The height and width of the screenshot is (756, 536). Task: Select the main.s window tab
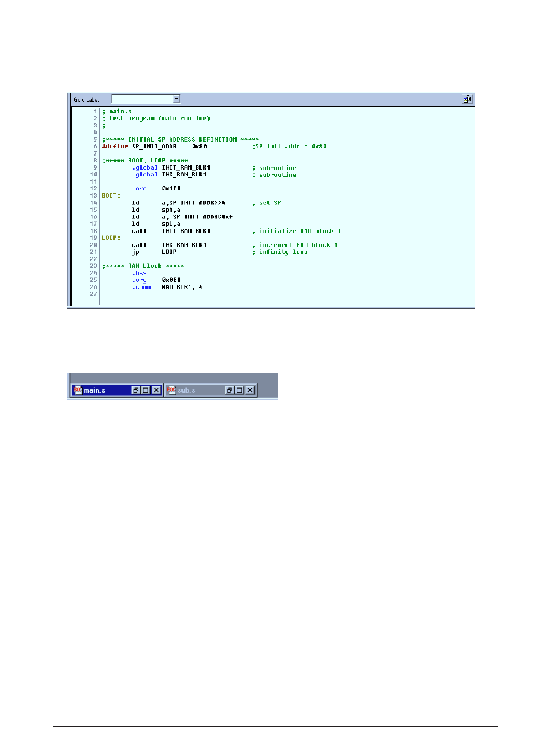click(x=116, y=390)
